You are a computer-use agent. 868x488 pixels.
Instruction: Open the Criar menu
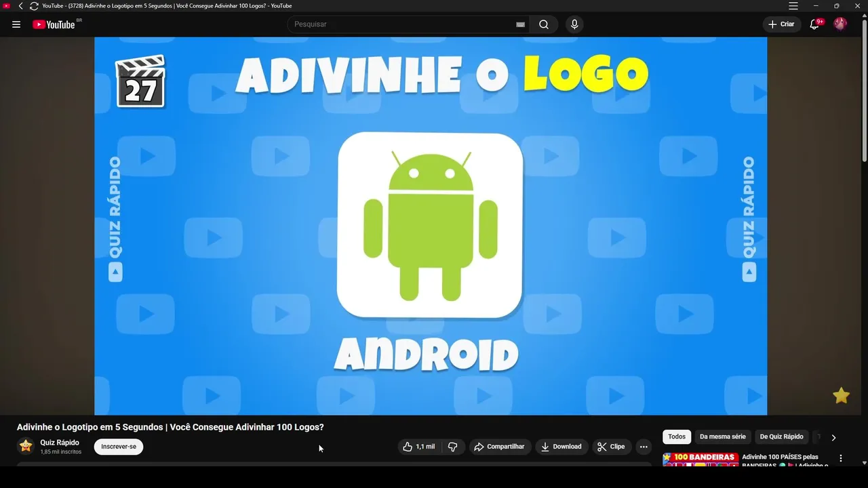781,24
